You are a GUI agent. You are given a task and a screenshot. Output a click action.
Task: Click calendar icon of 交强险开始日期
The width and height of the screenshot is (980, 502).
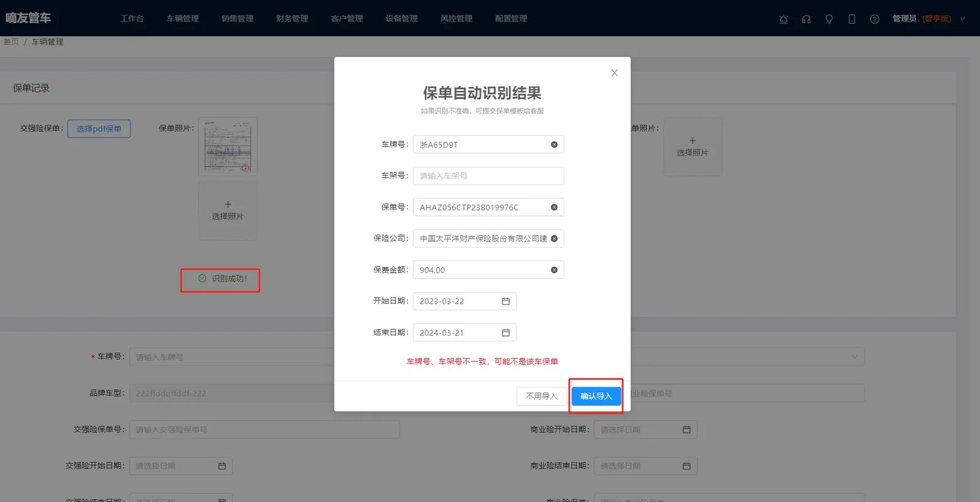point(222,466)
